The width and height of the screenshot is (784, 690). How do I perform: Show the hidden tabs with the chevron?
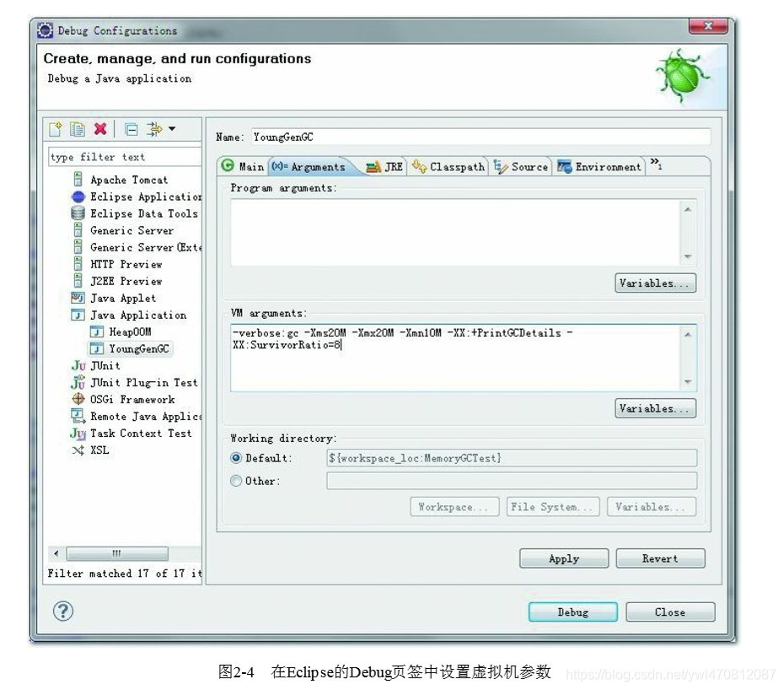click(x=656, y=163)
